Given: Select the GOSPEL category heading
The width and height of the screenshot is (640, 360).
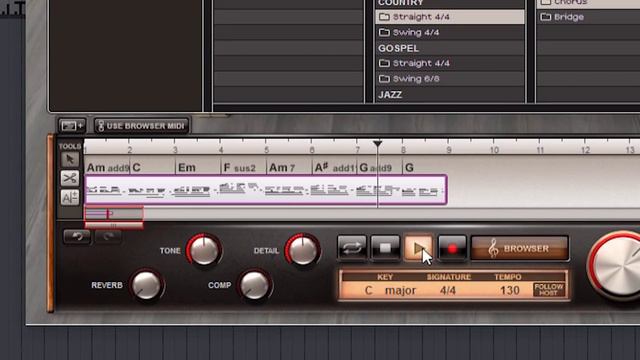Looking at the screenshot, I should pos(398,48).
